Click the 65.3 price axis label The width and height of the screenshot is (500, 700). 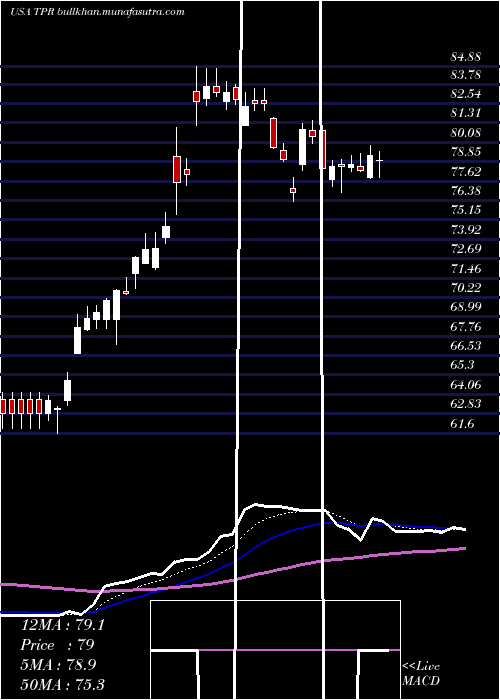462,365
